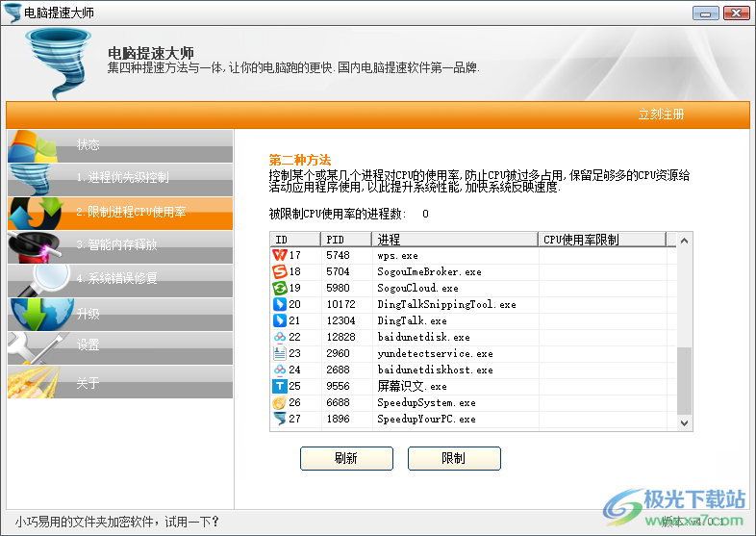Select the yundetectservice.exe row icon

[x=280, y=353]
